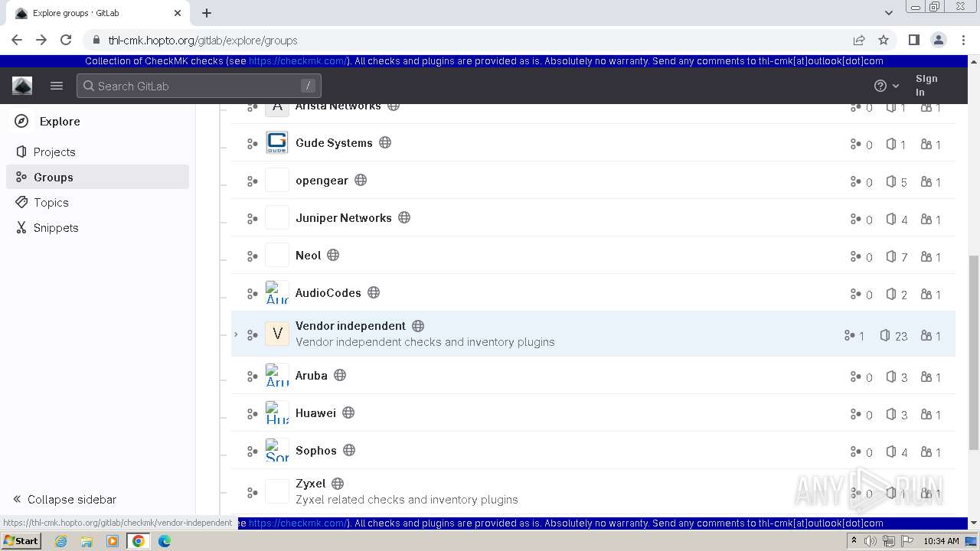Collapse the sidebar
980x551 pixels.
click(65, 499)
